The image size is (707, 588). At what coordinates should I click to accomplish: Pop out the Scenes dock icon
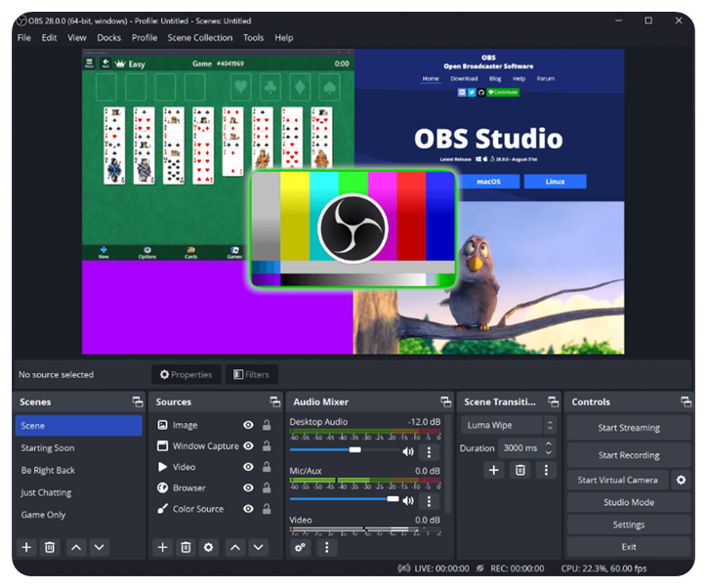tap(138, 401)
